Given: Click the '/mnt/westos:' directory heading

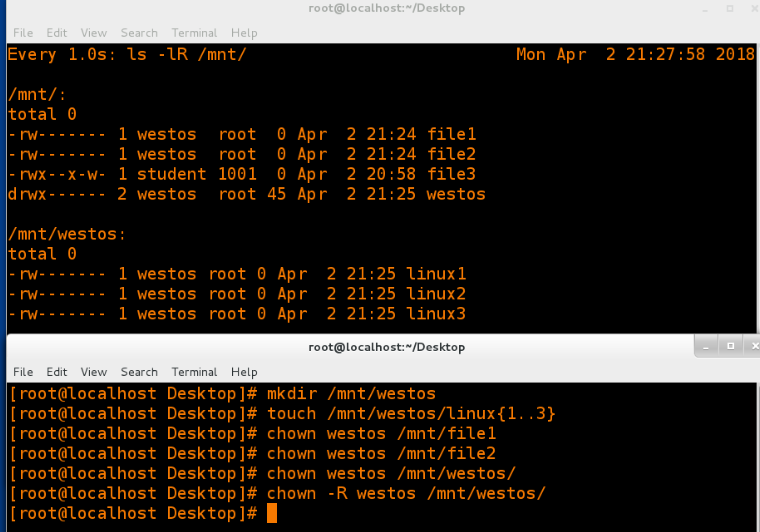Looking at the screenshot, I should pyautogui.click(x=67, y=234).
